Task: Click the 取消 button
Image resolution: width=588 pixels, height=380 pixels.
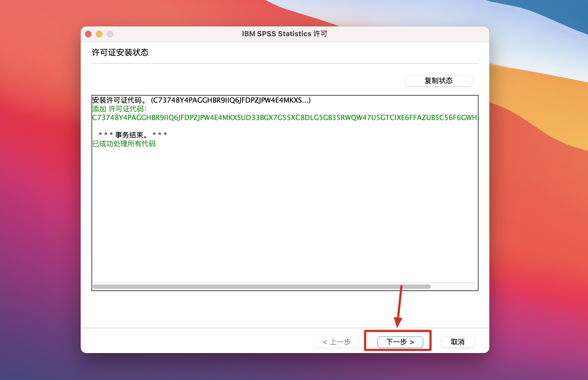Action: pyautogui.click(x=457, y=342)
